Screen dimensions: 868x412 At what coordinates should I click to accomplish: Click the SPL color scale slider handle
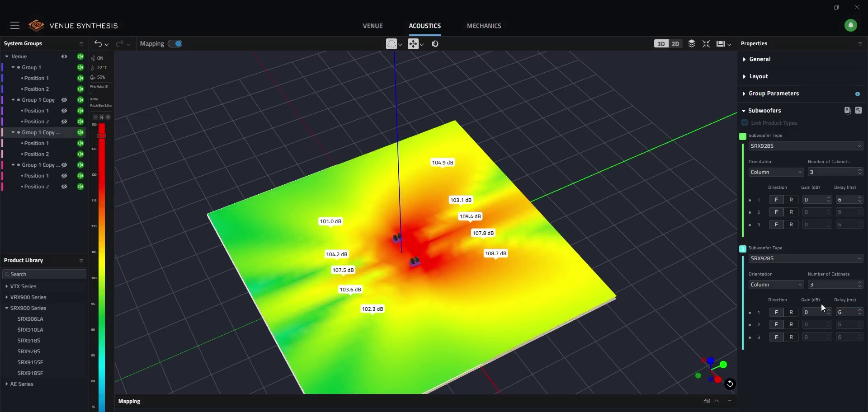click(102, 136)
